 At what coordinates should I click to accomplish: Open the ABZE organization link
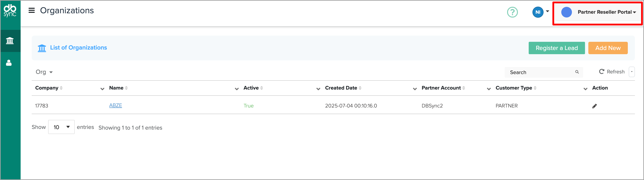coord(116,105)
